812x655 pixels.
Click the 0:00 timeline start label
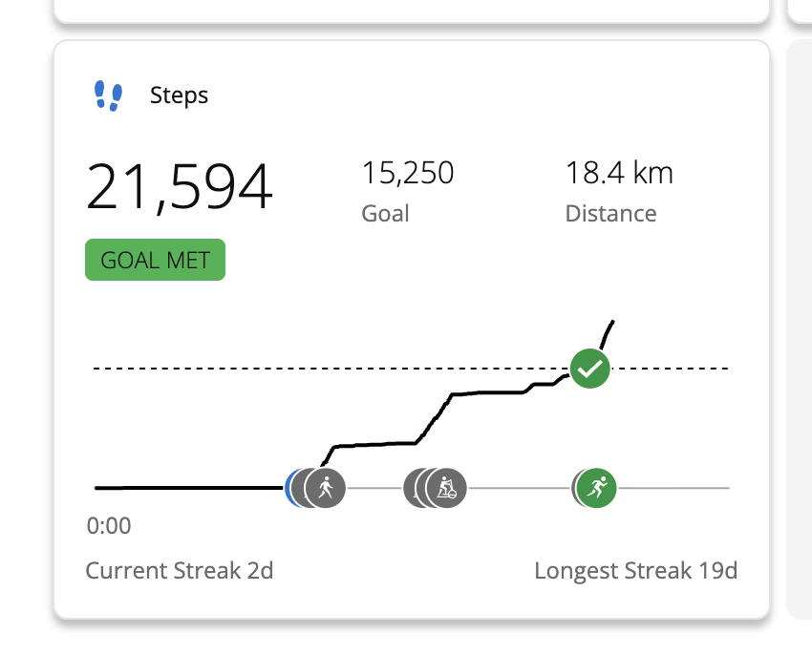point(109,526)
